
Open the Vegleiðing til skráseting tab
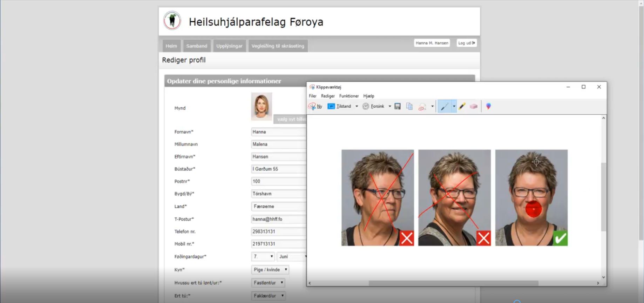point(278,46)
